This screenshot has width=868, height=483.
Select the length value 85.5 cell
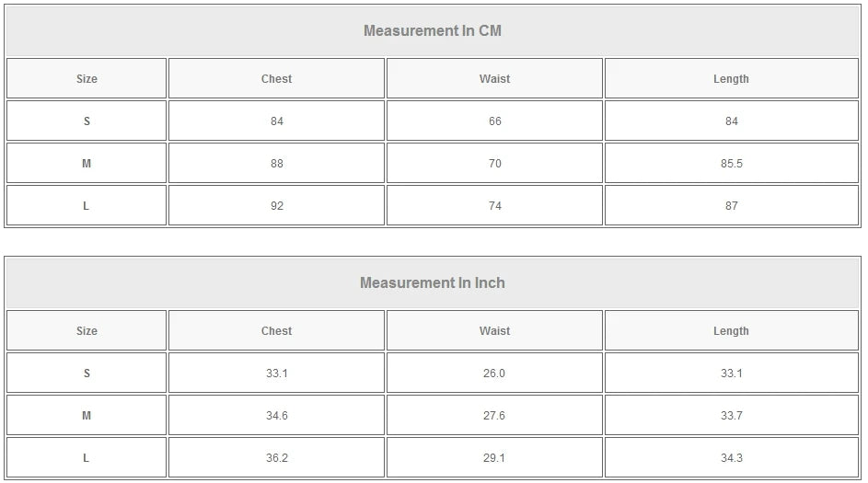[731, 164]
